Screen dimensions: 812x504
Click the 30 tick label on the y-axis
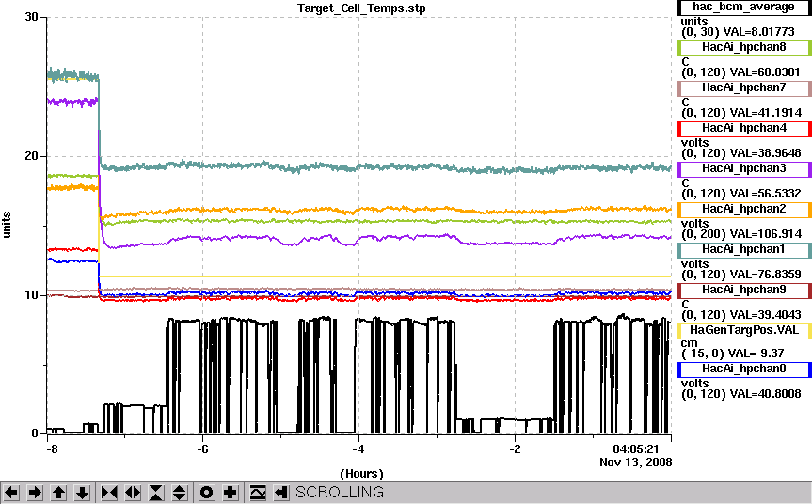(32, 17)
